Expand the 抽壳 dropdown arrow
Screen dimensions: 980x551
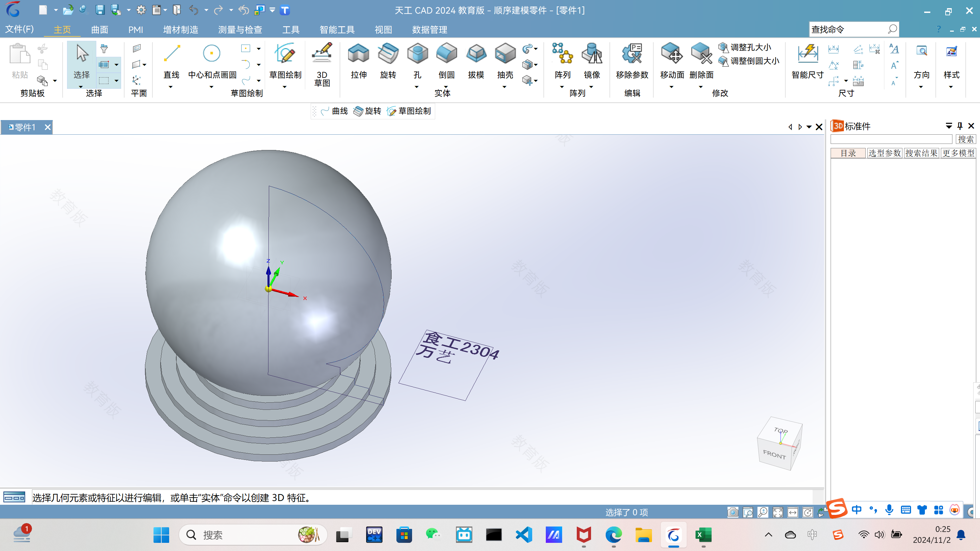point(504,87)
